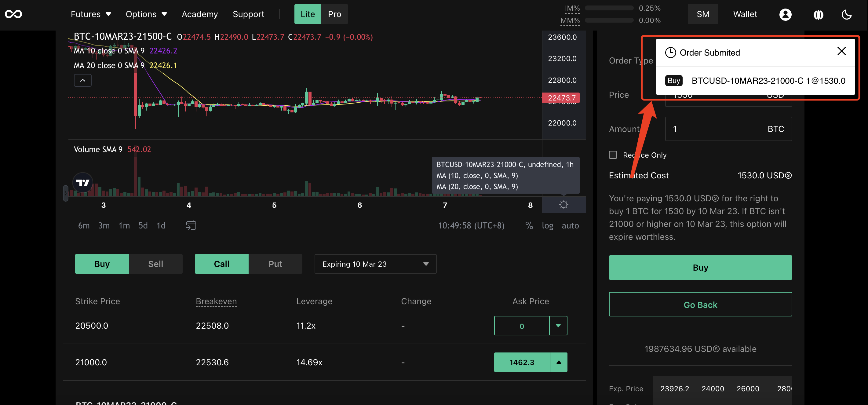Select Put option type

click(x=275, y=264)
